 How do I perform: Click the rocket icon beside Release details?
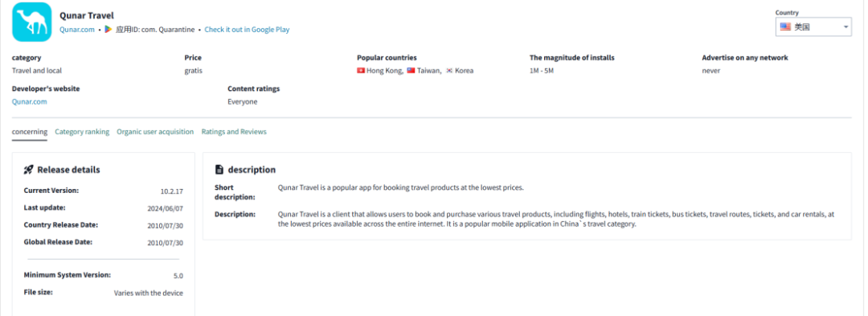(x=29, y=170)
